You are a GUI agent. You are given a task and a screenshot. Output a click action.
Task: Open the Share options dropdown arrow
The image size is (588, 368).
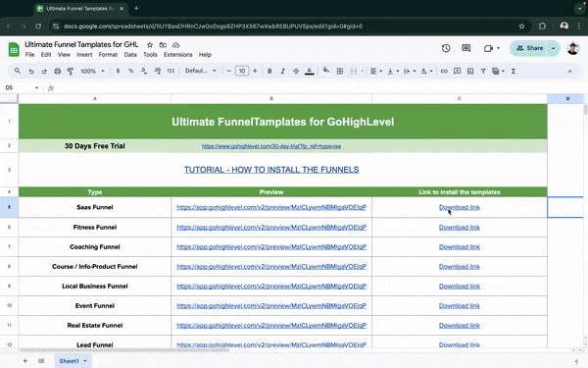tap(553, 48)
